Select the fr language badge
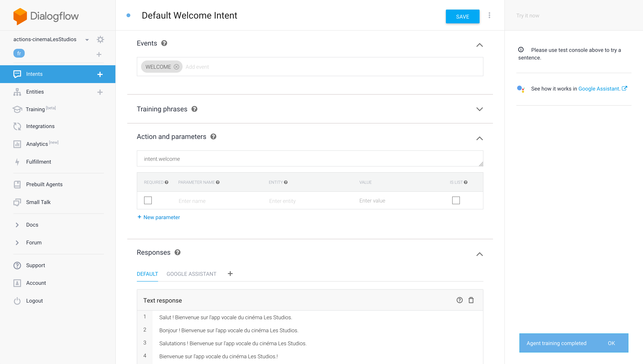643x364 pixels. click(19, 53)
